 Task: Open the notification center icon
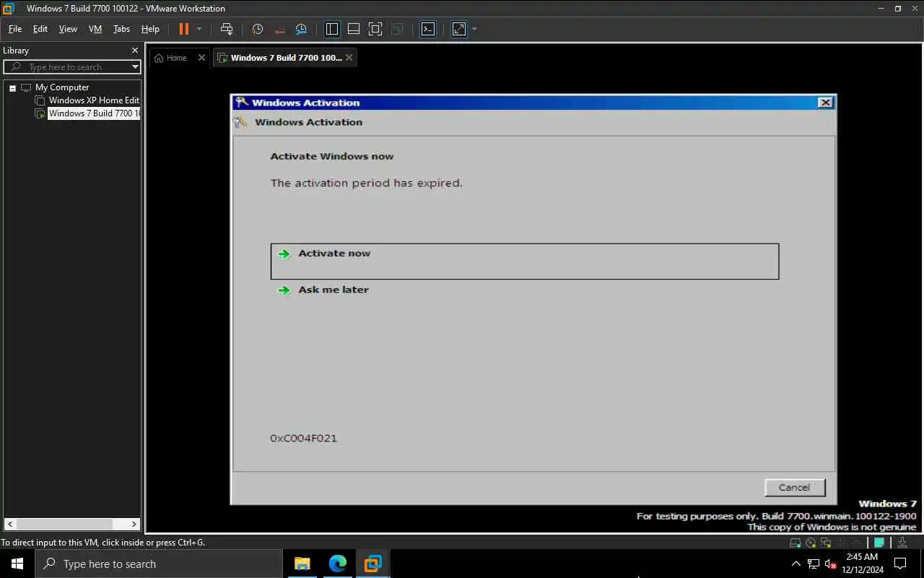pyautogui.click(x=900, y=564)
